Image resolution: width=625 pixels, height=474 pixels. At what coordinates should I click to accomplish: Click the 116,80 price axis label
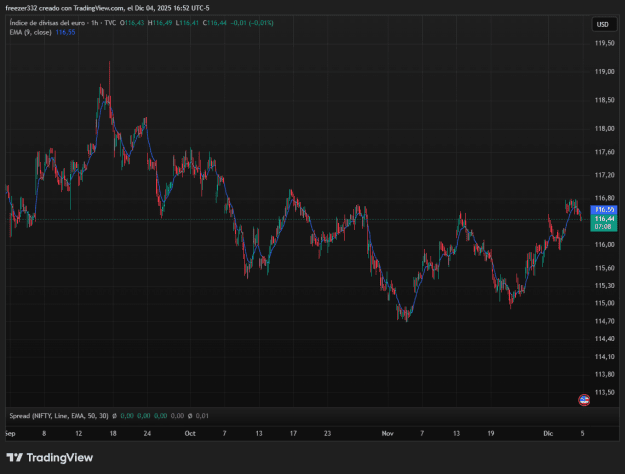604,198
